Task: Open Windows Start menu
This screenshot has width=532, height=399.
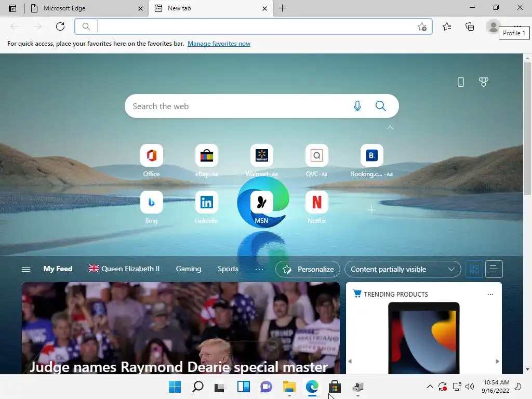Action: tap(175, 387)
